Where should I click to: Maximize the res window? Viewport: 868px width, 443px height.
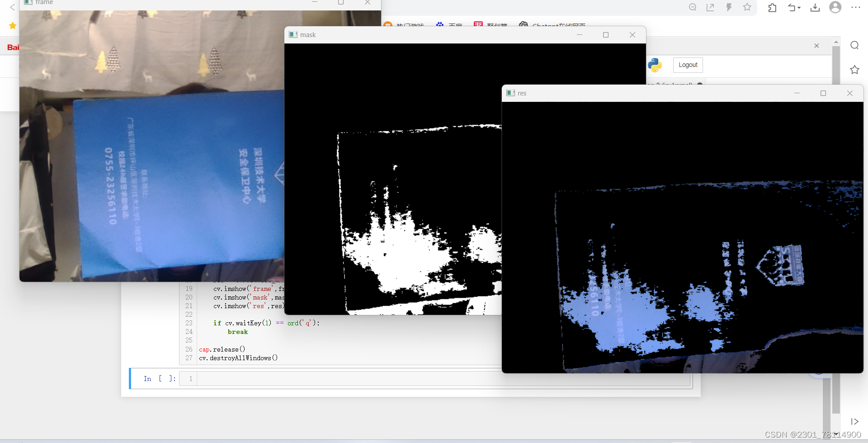pos(823,93)
